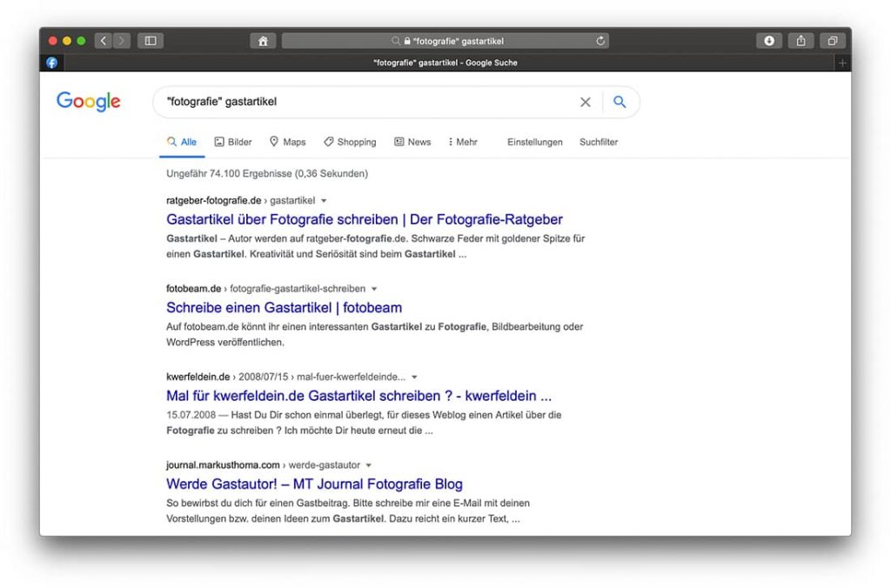Click the pinned Facebook tab icon
This screenshot has width=891, height=588.
(51, 63)
